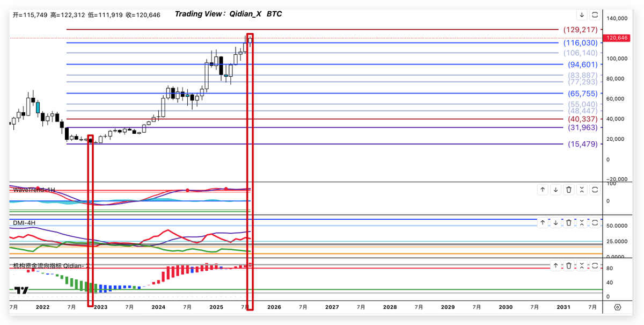Delete the 机构资金流向指标 pane
This screenshot has width=644, height=325.
click(569, 265)
